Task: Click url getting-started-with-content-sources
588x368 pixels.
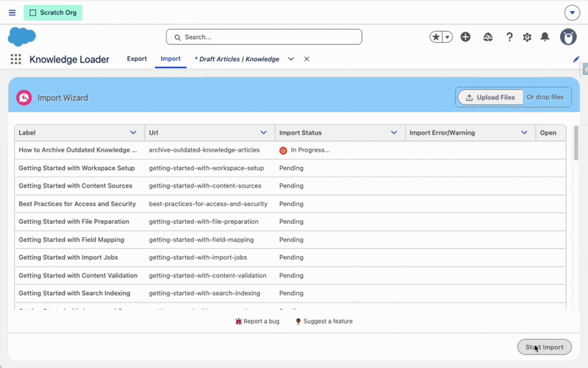Action: pyautogui.click(x=205, y=186)
